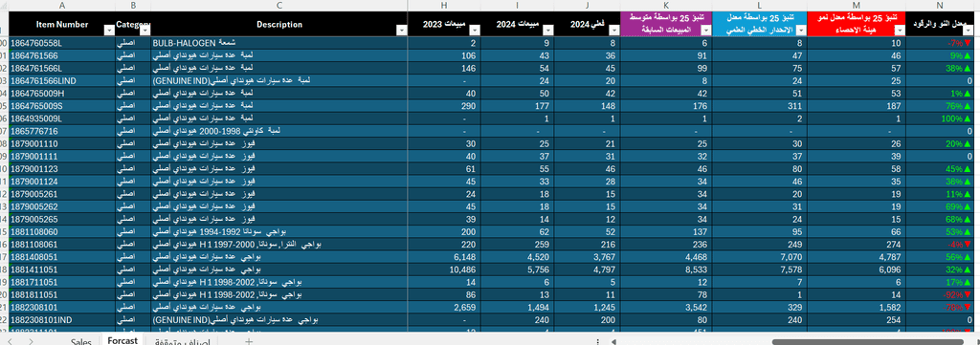Select column B header
Viewport: 980px width, 345px height.
tap(132, 6)
